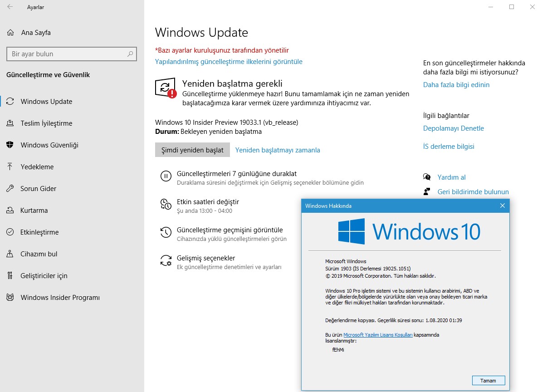Click the Güncelleştirme ve Güvenlik heading
Viewport: 542px width, 392px height.
pos(48,75)
